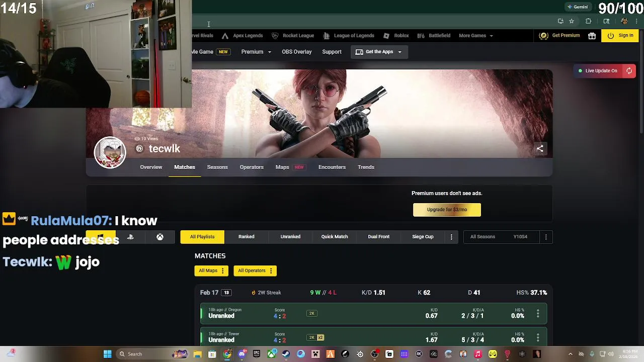Switch to the Overview tab
This screenshot has height=362, width=644.
click(x=151, y=167)
